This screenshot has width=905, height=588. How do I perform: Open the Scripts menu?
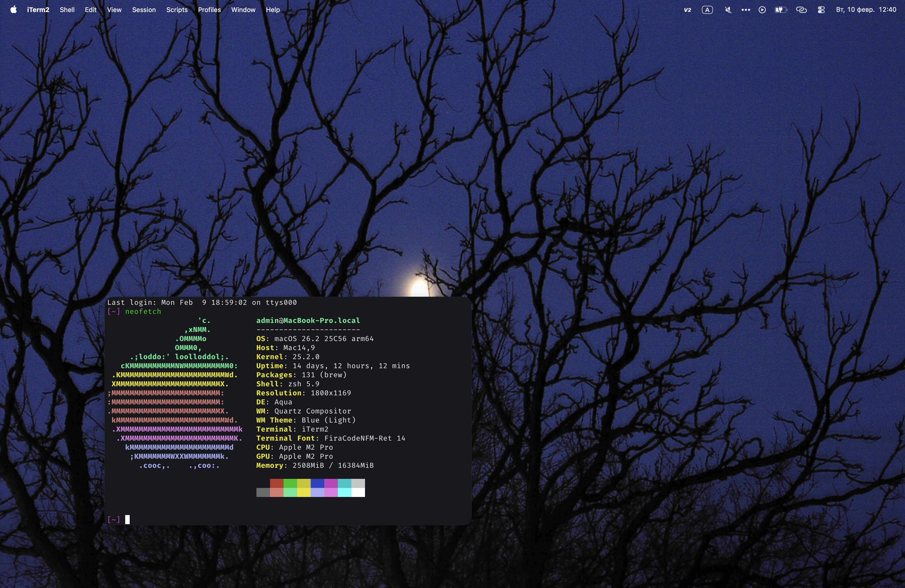[177, 10]
